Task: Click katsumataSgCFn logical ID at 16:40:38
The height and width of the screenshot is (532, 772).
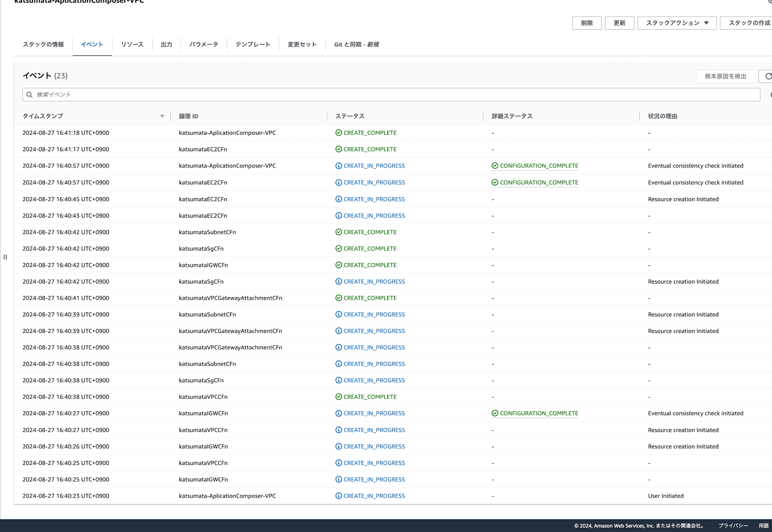Action: pos(201,380)
